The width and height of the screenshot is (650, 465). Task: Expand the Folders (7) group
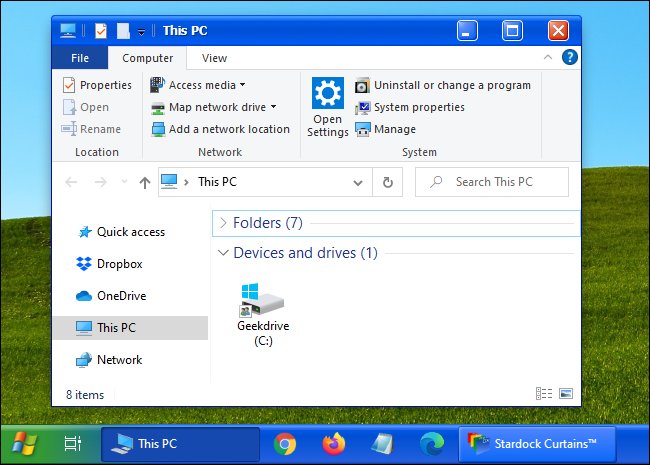[x=223, y=223]
